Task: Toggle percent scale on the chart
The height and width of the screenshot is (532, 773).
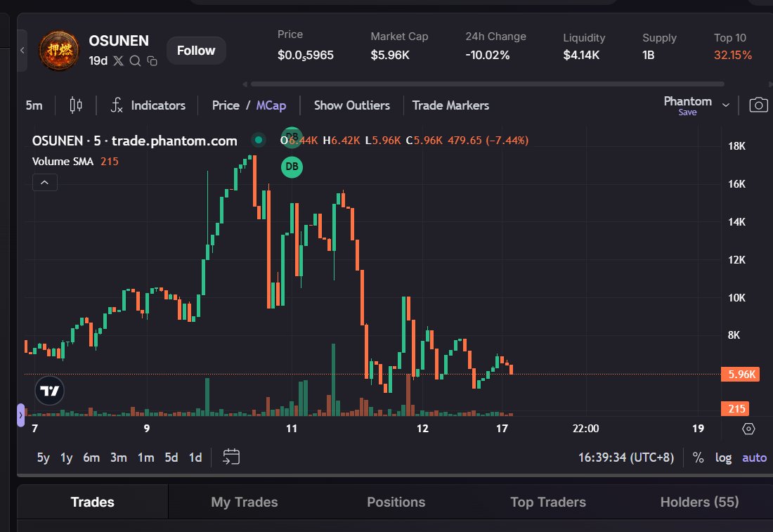Action: [698, 458]
